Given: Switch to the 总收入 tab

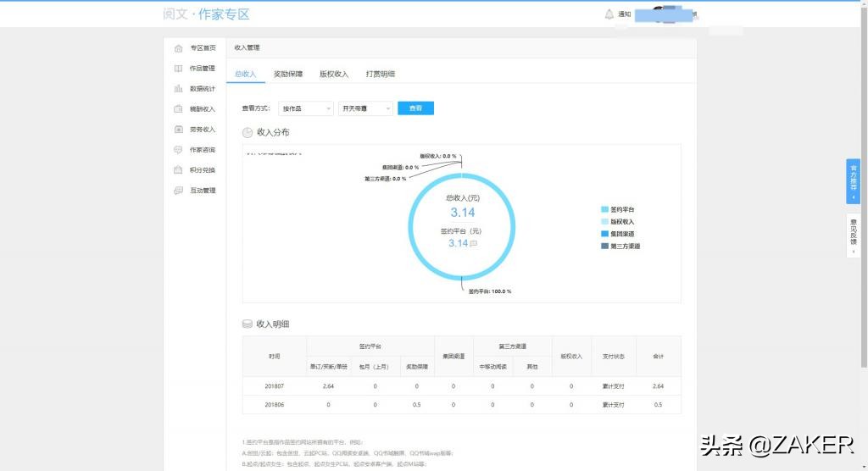Looking at the screenshot, I should tap(245, 75).
